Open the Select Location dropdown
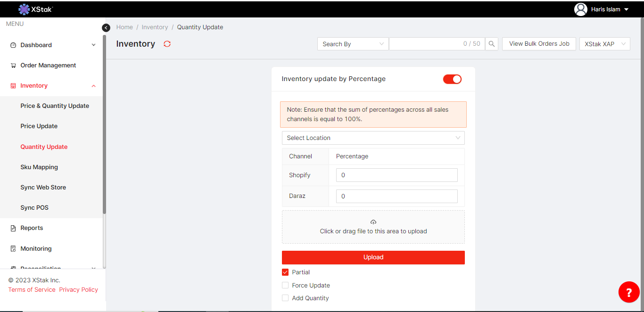This screenshot has height=312, width=644. click(x=373, y=138)
